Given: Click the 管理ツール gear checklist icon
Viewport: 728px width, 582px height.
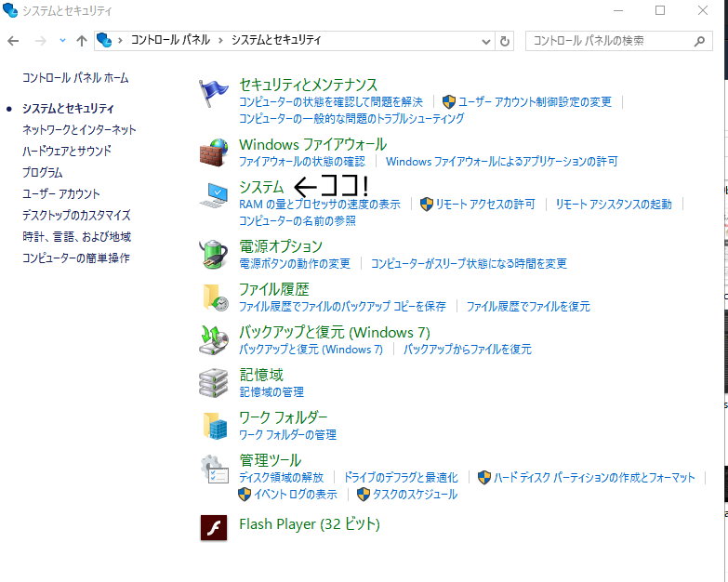Looking at the screenshot, I should click(x=215, y=470).
